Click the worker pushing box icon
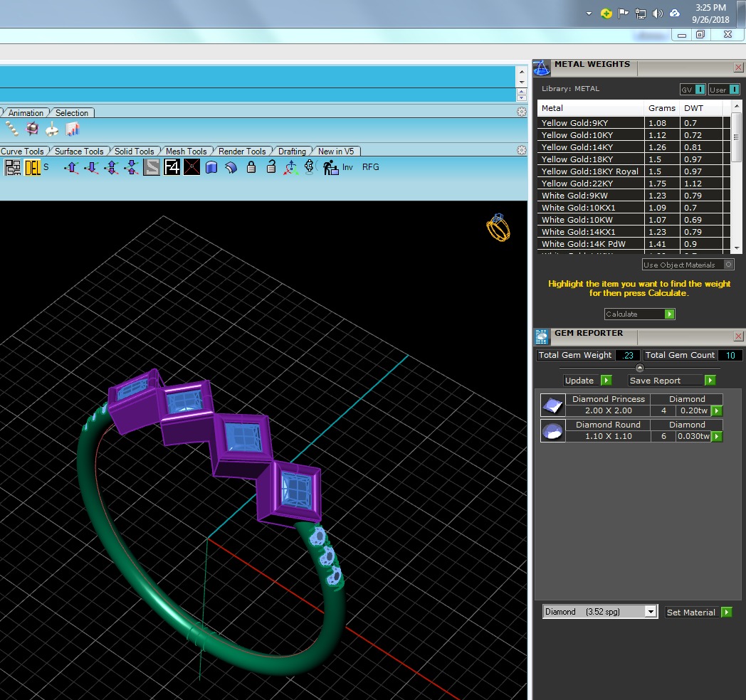 point(331,167)
